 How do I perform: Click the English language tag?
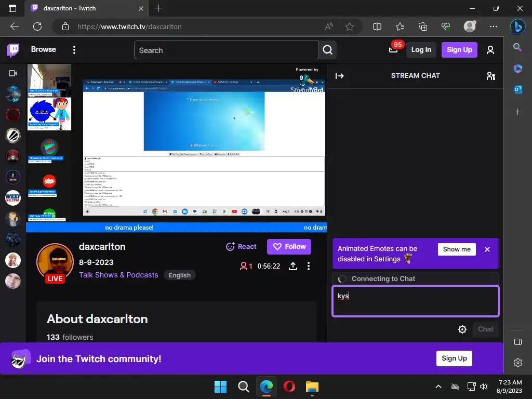[179, 275]
